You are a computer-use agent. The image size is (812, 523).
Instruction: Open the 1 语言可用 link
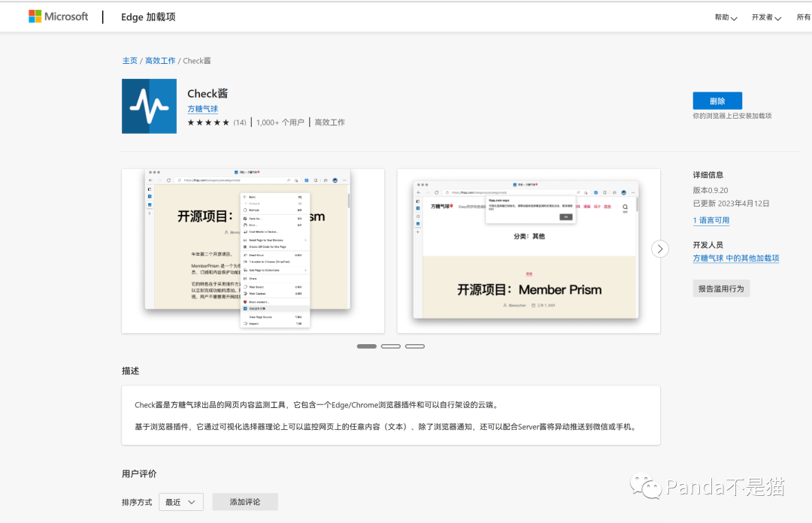click(x=711, y=221)
